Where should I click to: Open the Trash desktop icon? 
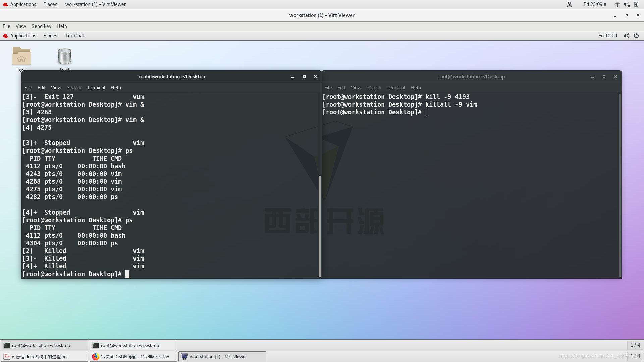64,56
